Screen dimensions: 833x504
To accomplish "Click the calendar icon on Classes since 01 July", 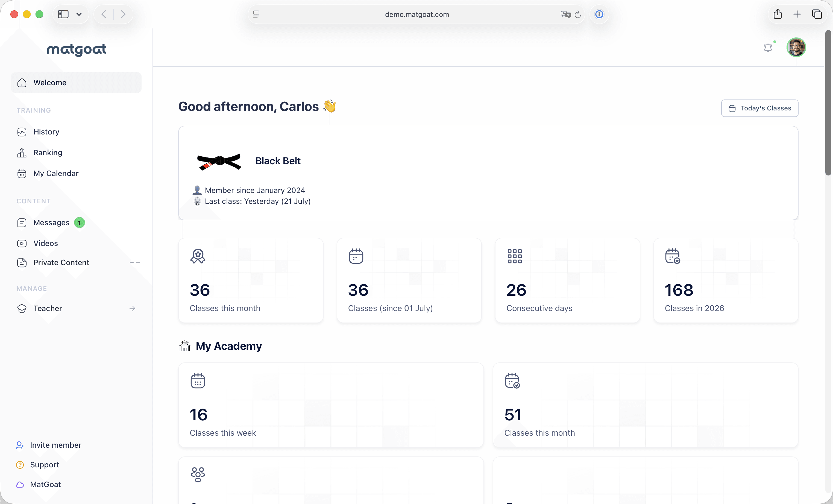I will point(356,256).
